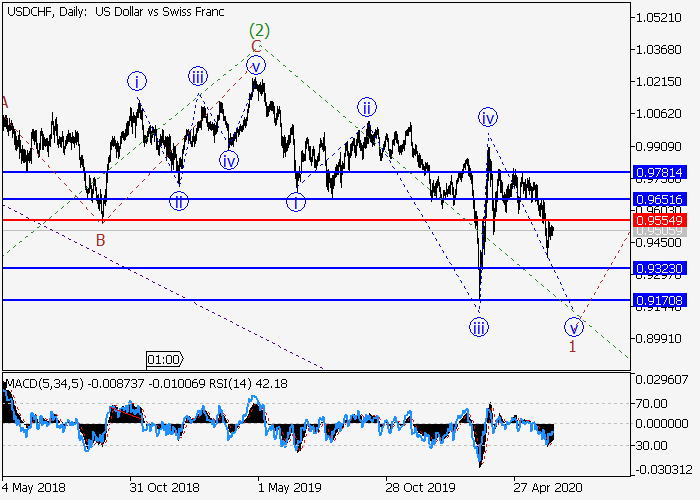Select the red 1 wave label

(x=572, y=346)
